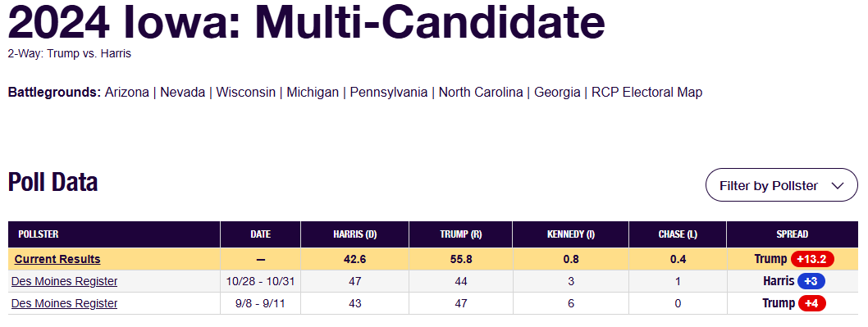Viewport: 868px width, 327px height.
Task: Click the red Trump +13.2 spread badge
Action: point(812,259)
